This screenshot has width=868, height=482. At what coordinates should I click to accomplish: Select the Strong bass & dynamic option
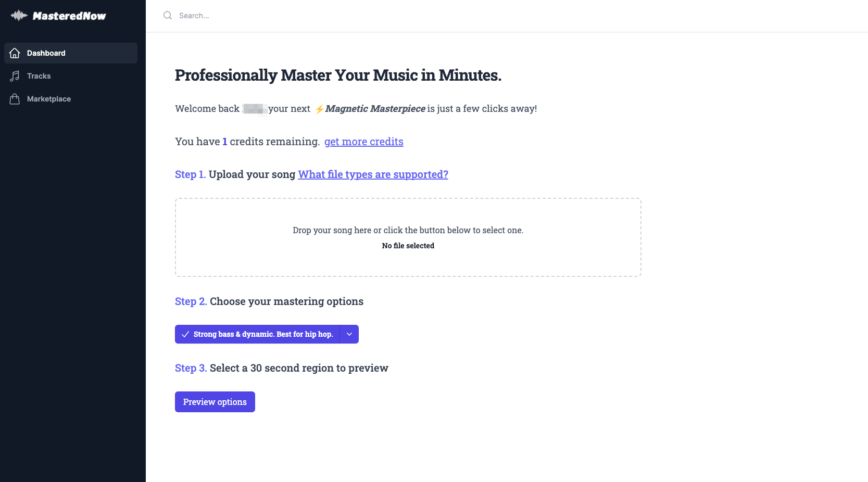click(x=263, y=334)
